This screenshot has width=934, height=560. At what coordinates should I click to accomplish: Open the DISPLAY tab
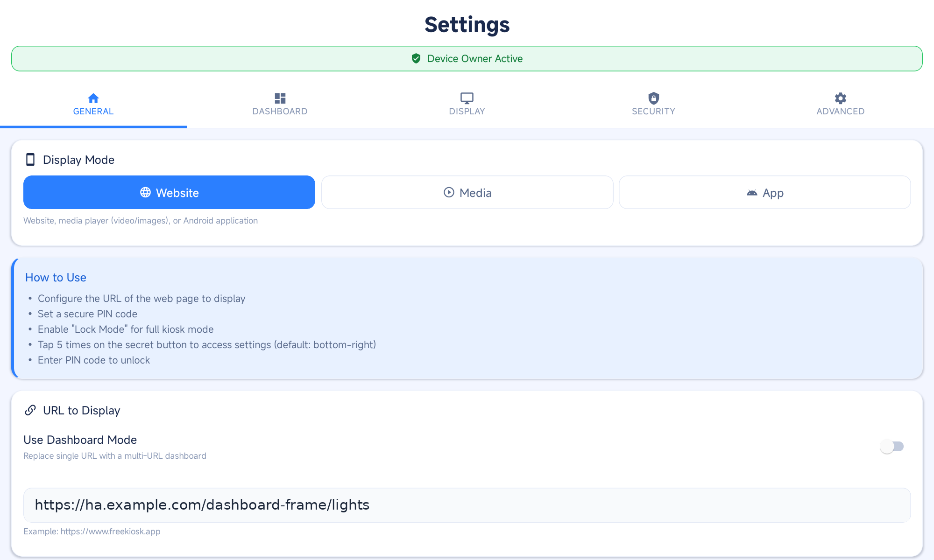pos(467,105)
